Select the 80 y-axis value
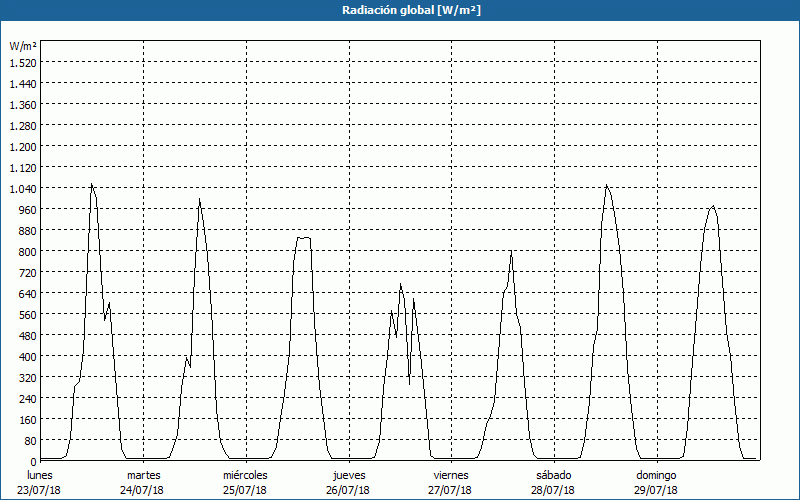Image resolution: width=800 pixels, height=500 pixels. coord(31,441)
